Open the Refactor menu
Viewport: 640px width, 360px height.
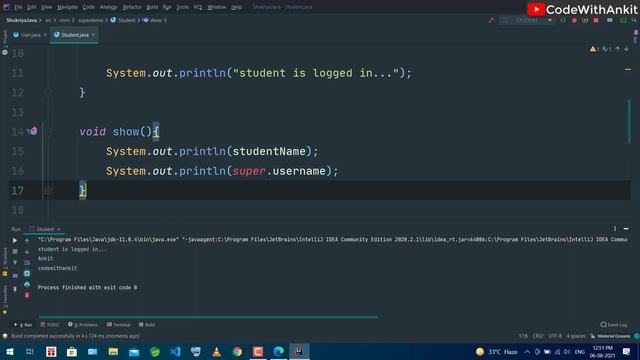[132, 7]
